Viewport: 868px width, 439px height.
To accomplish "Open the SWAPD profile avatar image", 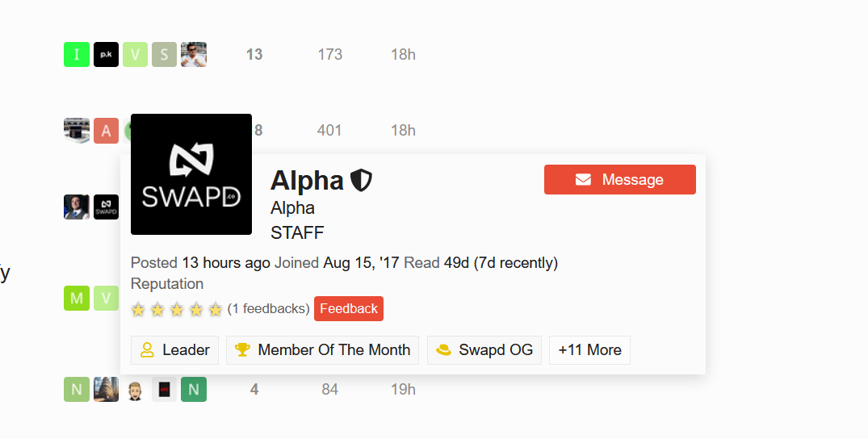I will click(x=191, y=174).
